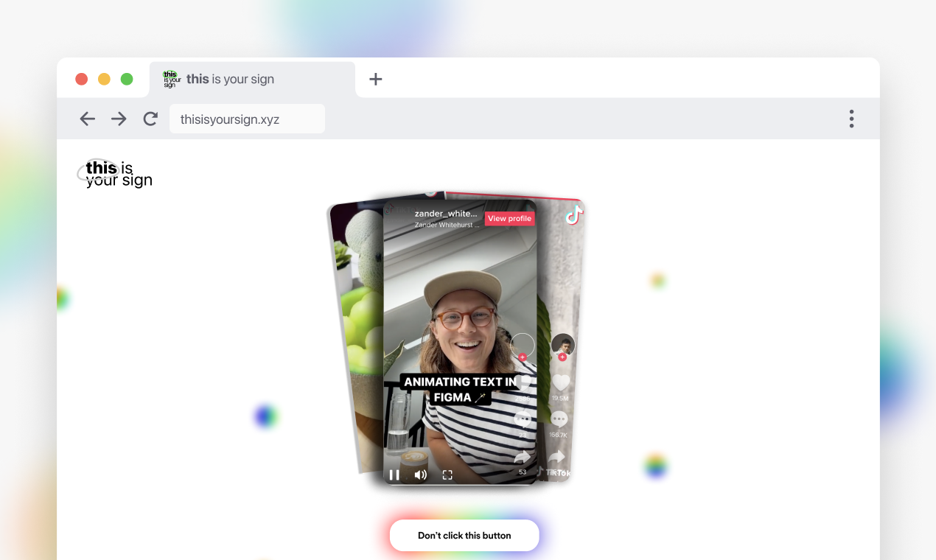
Task: Open the browser three-dot menu
Action: tap(851, 119)
